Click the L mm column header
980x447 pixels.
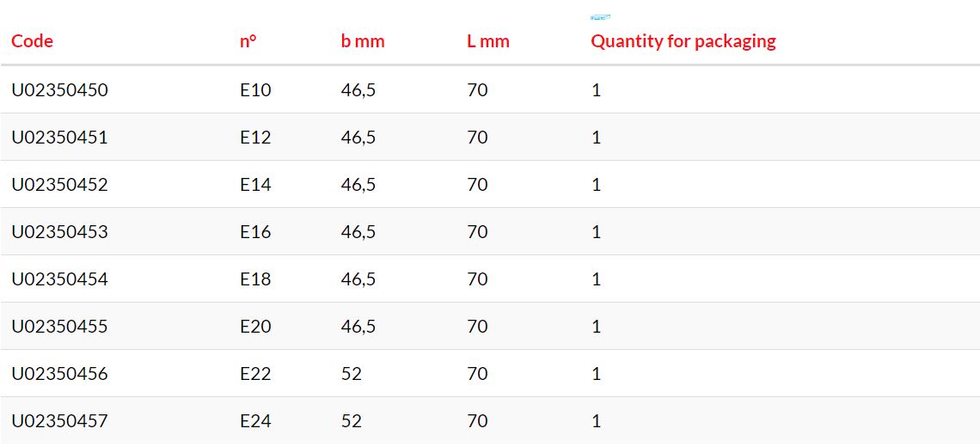[488, 41]
